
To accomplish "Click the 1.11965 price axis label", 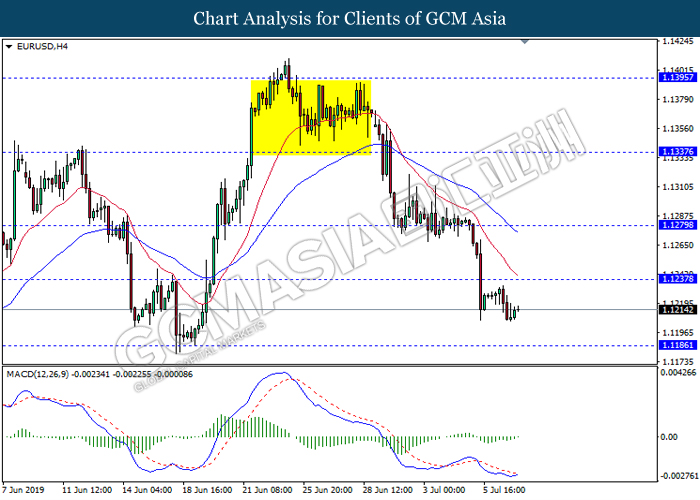I will point(678,333).
